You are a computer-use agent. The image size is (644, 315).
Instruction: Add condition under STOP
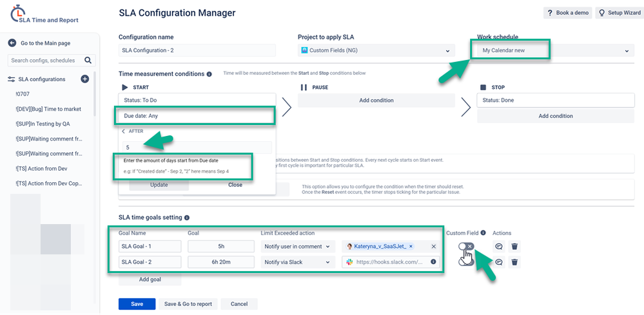click(x=556, y=116)
